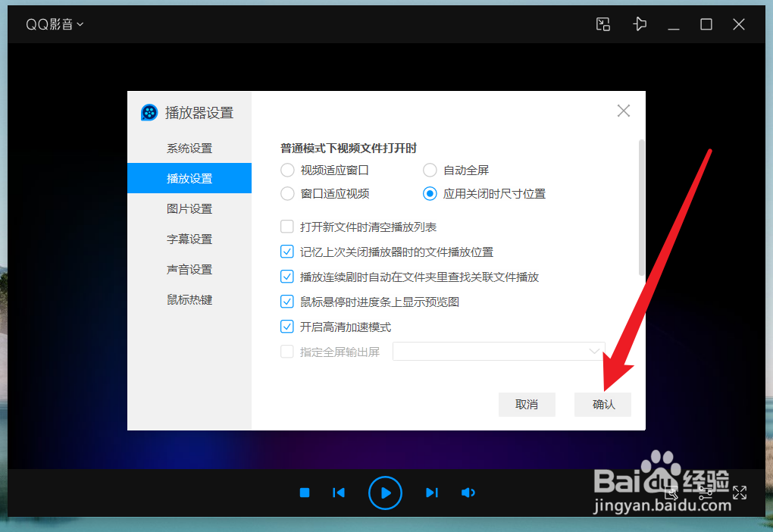
Task: Check the 指定全屏输出屏 checkbox
Action: (x=287, y=352)
